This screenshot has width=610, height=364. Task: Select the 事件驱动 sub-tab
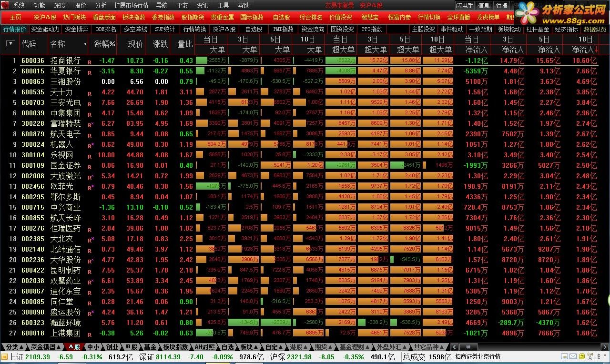(452, 29)
